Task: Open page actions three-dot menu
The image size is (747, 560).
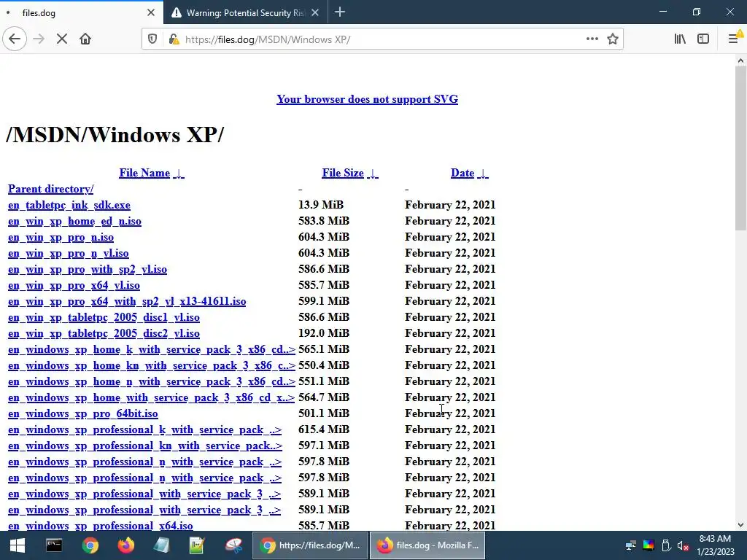Action: [x=592, y=39]
